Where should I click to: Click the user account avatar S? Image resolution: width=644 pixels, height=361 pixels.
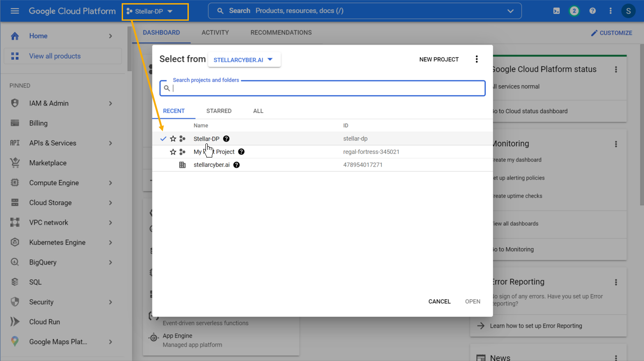pos(628,11)
